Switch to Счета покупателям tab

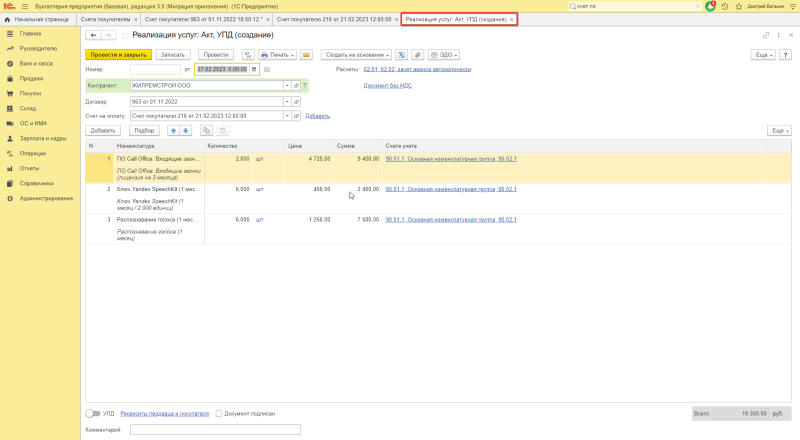pyautogui.click(x=105, y=19)
